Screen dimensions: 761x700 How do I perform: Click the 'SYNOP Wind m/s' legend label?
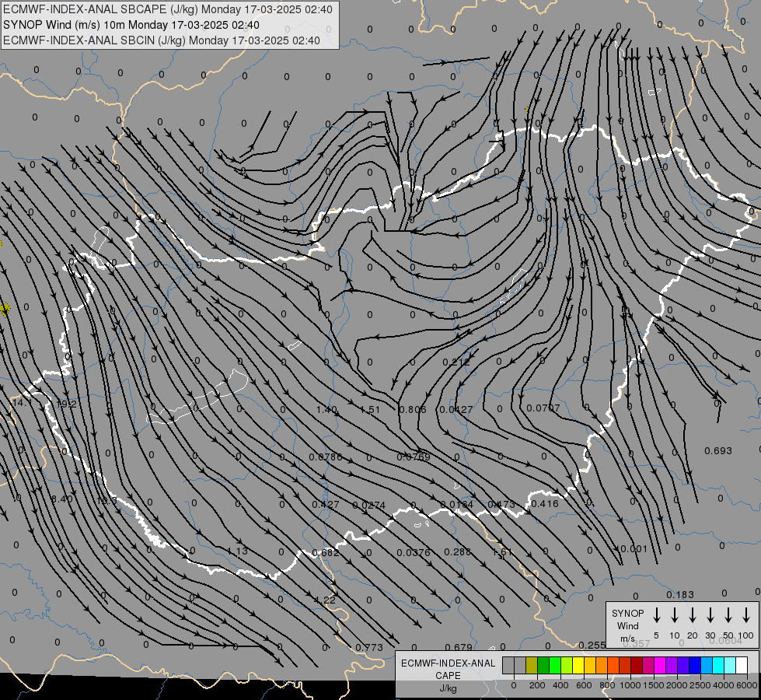627,625
